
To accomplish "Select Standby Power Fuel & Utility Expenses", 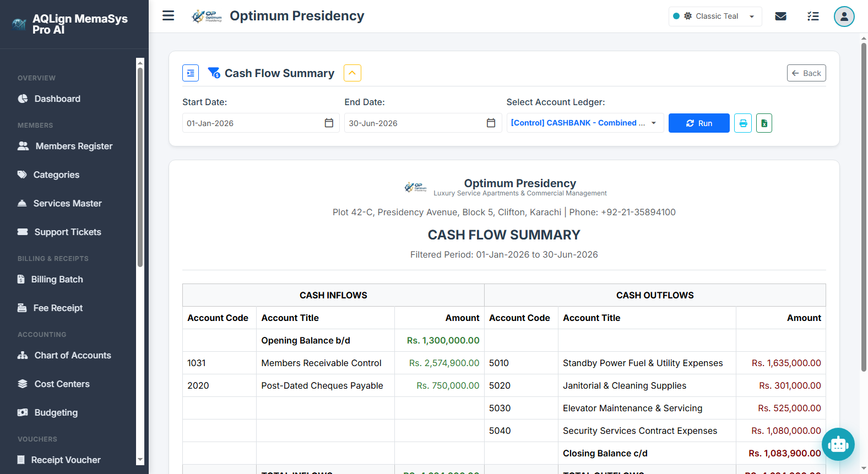I will (x=643, y=363).
